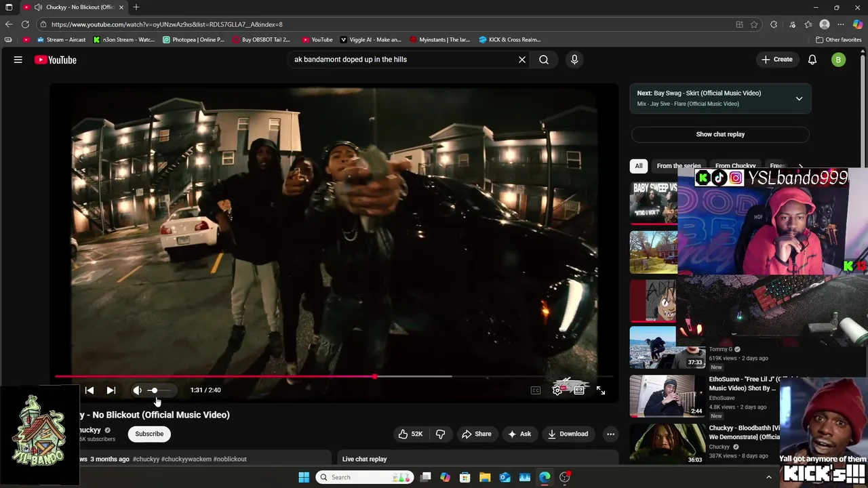Viewport: 868px width, 488px height.
Task: Open the Ask AI button
Action: pos(519,434)
